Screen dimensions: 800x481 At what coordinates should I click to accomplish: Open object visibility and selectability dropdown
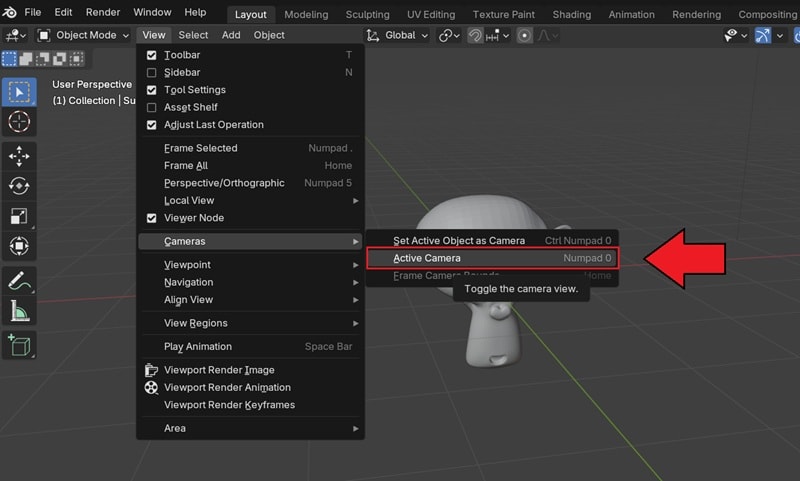pos(736,35)
